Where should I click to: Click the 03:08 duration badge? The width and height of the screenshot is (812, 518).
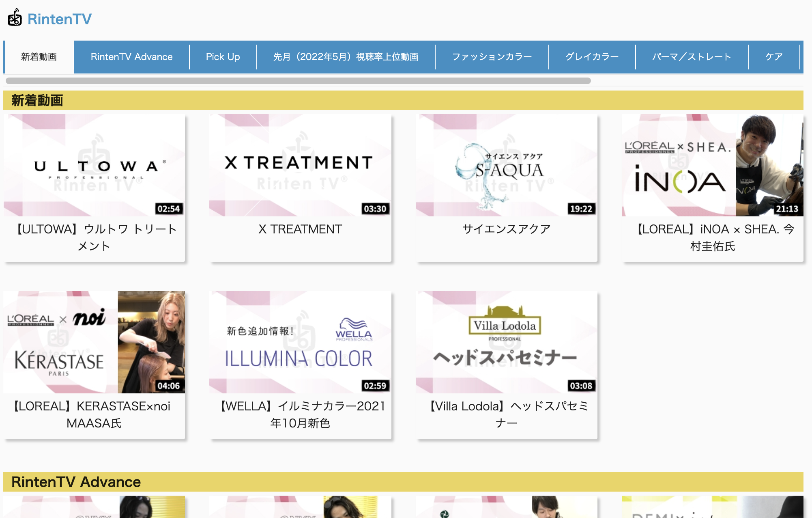[x=581, y=386]
